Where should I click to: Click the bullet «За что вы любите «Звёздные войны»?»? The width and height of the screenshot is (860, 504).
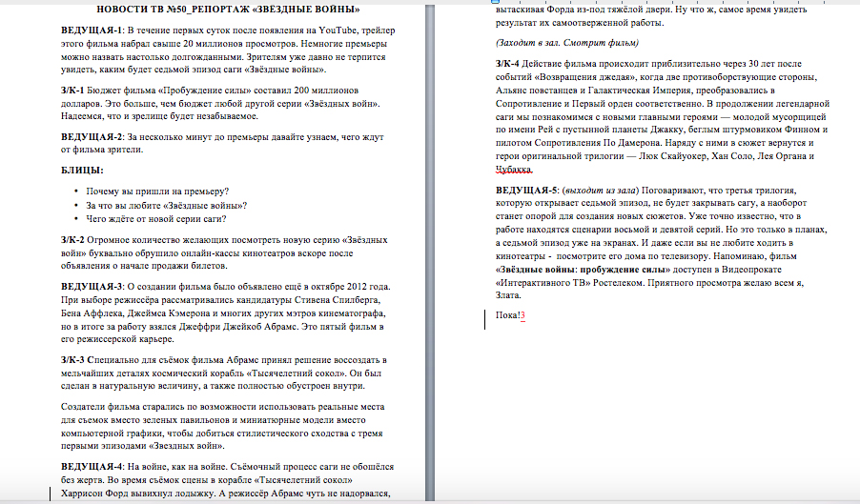pyautogui.click(x=167, y=206)
